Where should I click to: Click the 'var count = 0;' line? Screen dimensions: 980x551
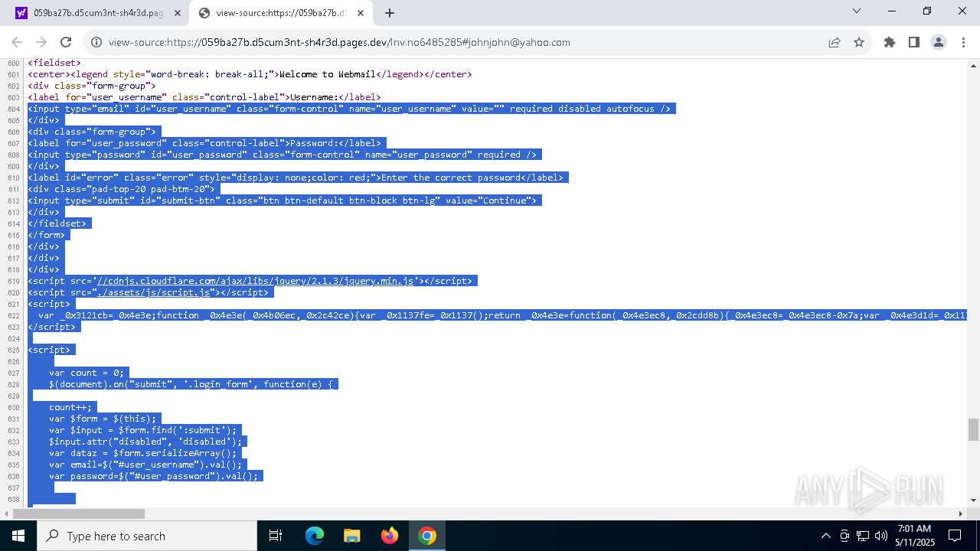click(87, 373)
